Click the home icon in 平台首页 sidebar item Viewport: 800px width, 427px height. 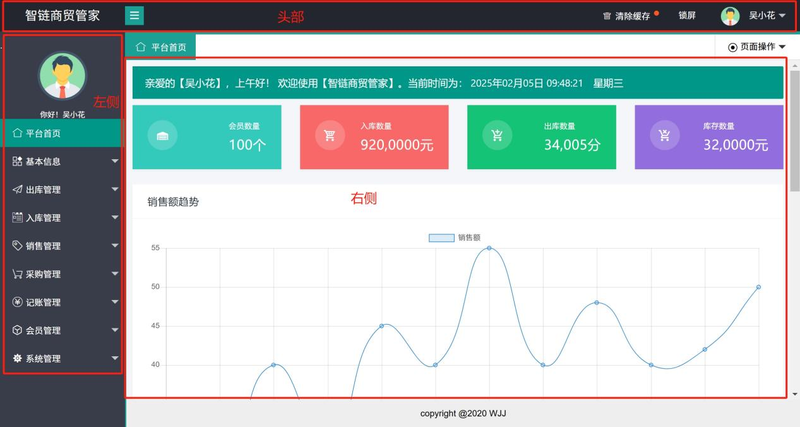(17, 133)
